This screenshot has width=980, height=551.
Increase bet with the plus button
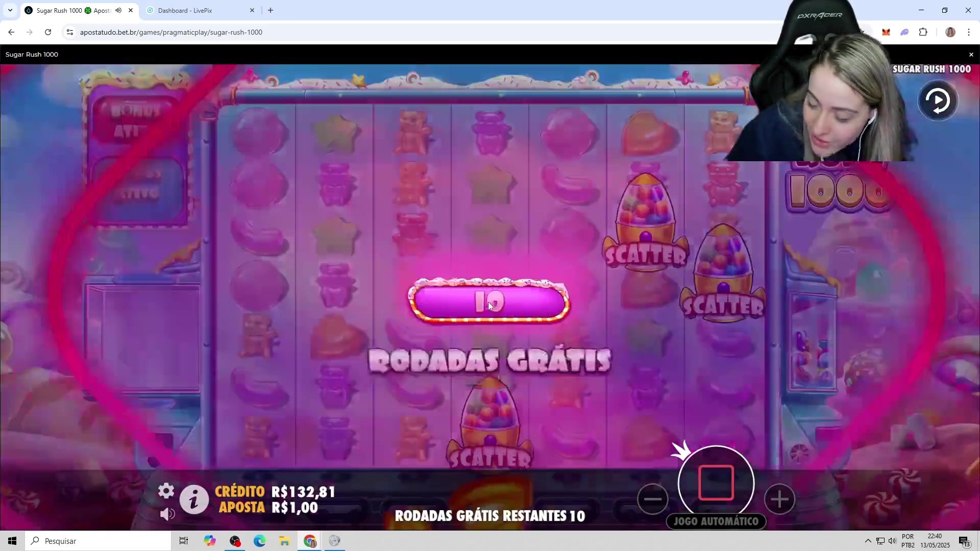click(779, 499)
